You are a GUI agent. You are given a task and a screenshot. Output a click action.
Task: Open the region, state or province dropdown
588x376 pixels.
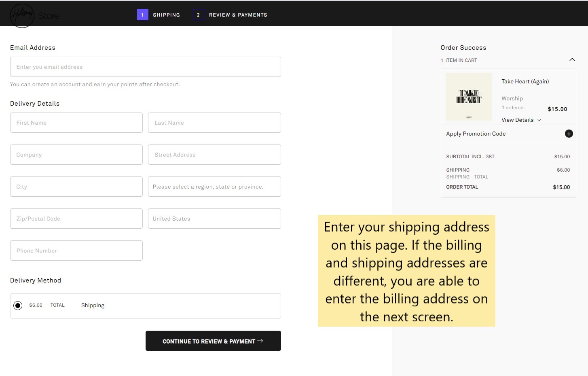(x=214, y=187)
